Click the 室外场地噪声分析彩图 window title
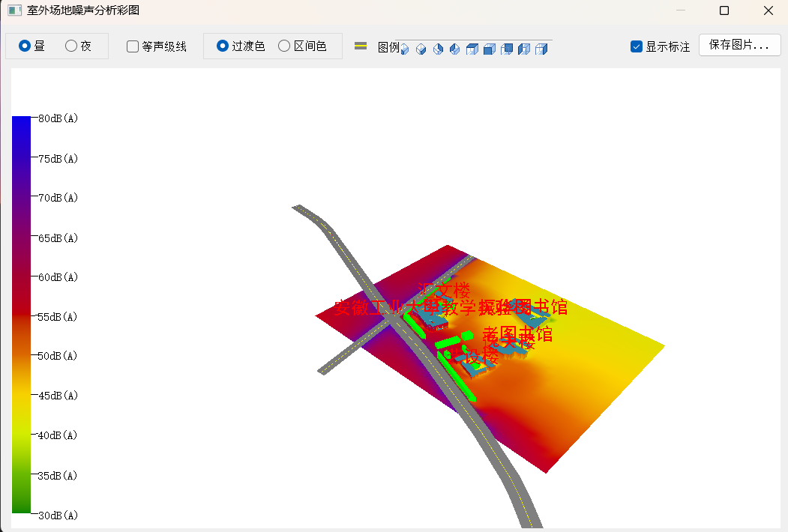This screenshot has height=532, width=788. pos(83,10)
